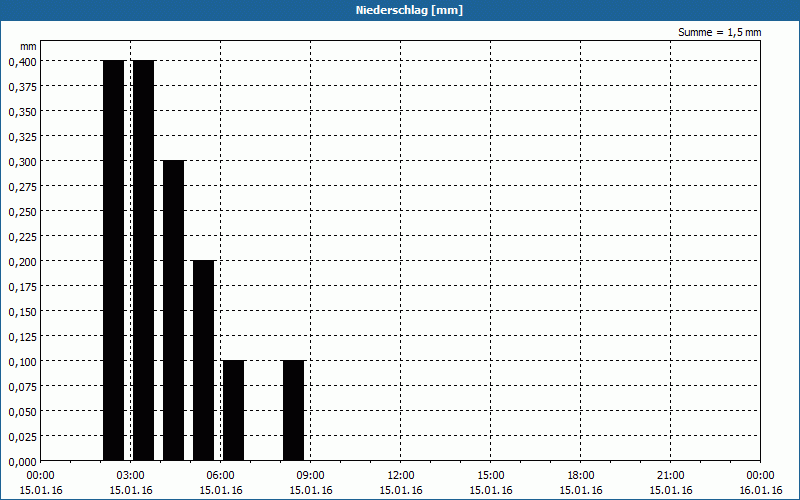Select the first 0,400 mm bar before 03:00
The width and height of the screenshot is (800, 500).
coord(113,261)
